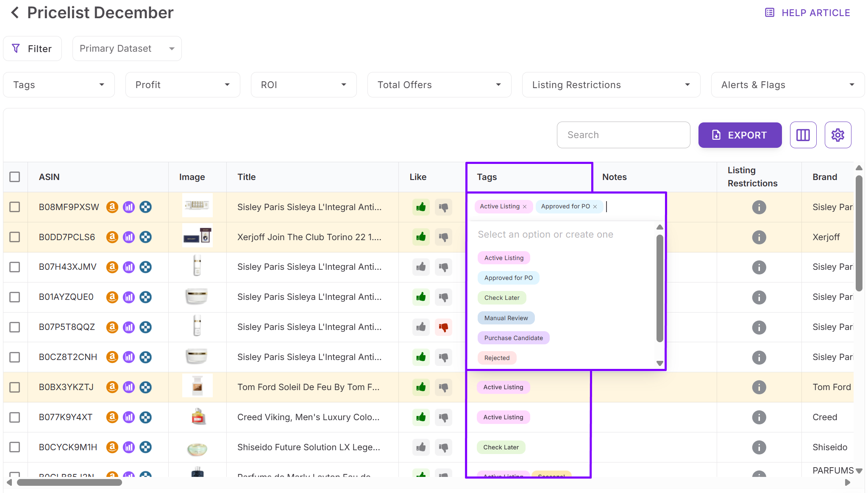Screen dimensions: 868x493
Task: Go back using the arrow beside Pricelist December
Action: point(15,13)
